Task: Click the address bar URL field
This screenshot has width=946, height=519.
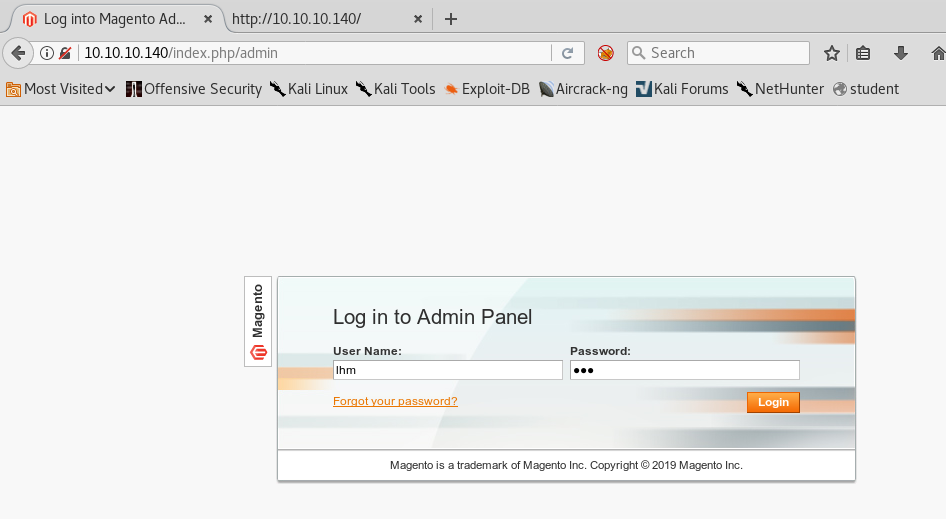Action: coord(310,53)
